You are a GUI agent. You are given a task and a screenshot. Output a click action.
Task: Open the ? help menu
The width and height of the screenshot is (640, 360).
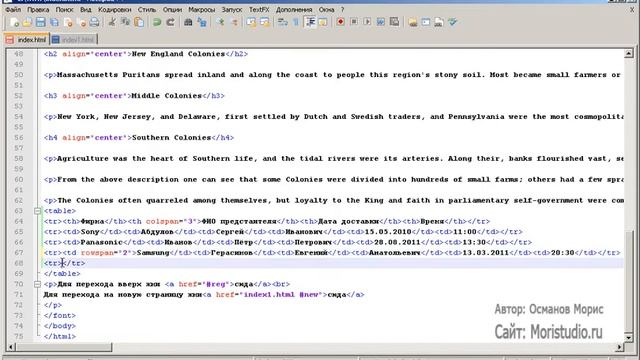point(342,9)
